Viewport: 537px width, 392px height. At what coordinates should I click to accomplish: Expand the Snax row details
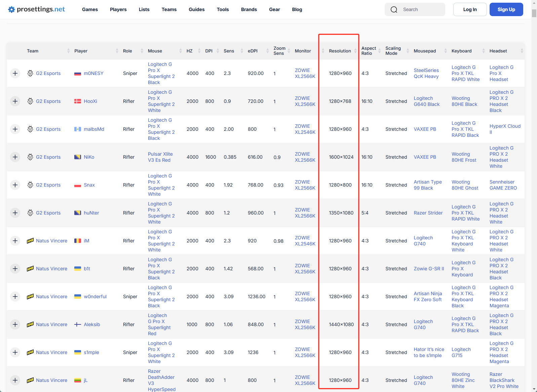[15, 185]
